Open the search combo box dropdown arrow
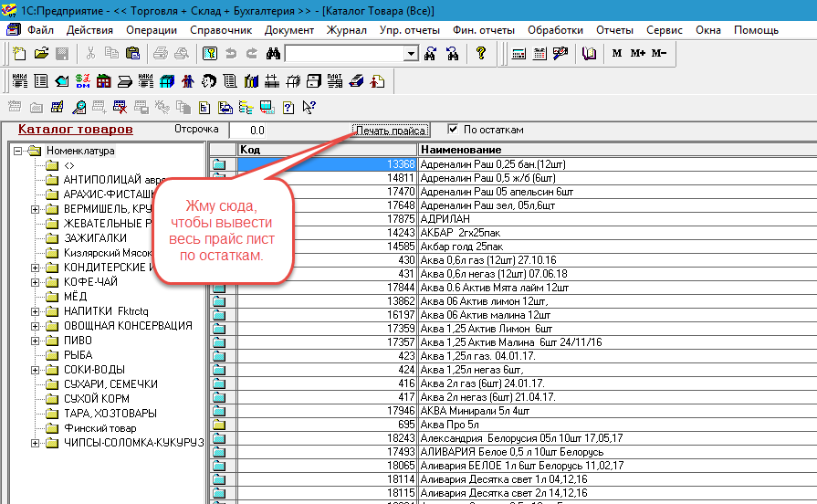Image resolution: width=817 pixels, height=504 pixels. (411, 53)
